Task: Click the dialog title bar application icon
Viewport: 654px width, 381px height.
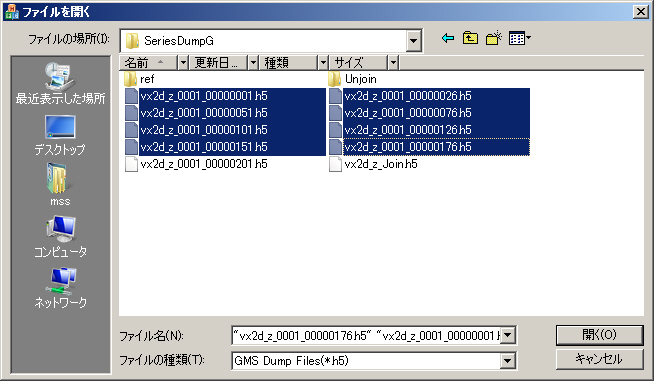Action: pos(11,12)
